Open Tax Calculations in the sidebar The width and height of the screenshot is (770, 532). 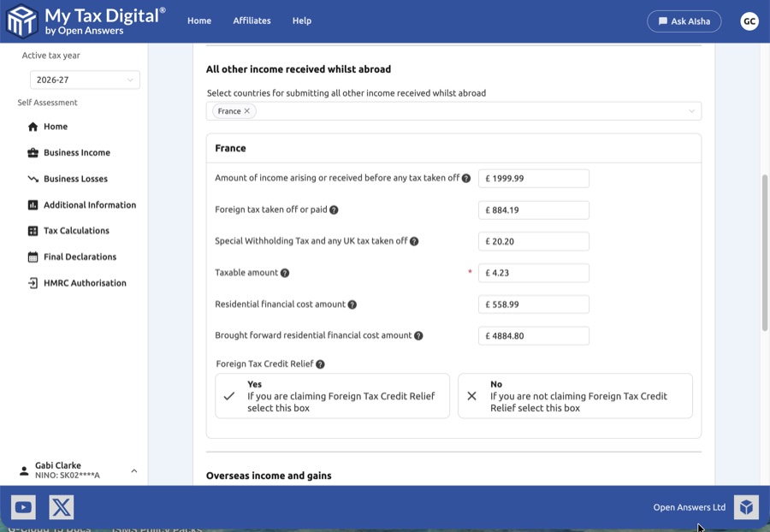tap(76, 231)
